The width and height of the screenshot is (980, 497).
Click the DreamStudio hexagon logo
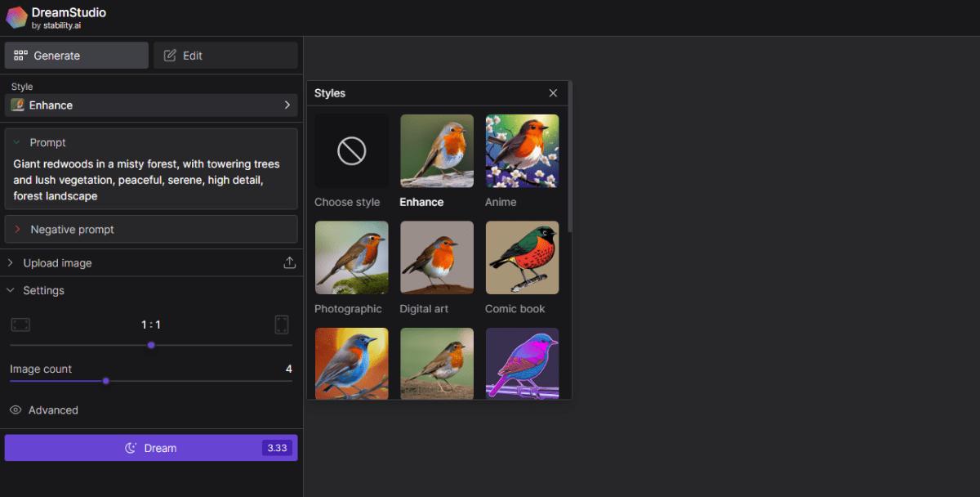click(16, 17)
